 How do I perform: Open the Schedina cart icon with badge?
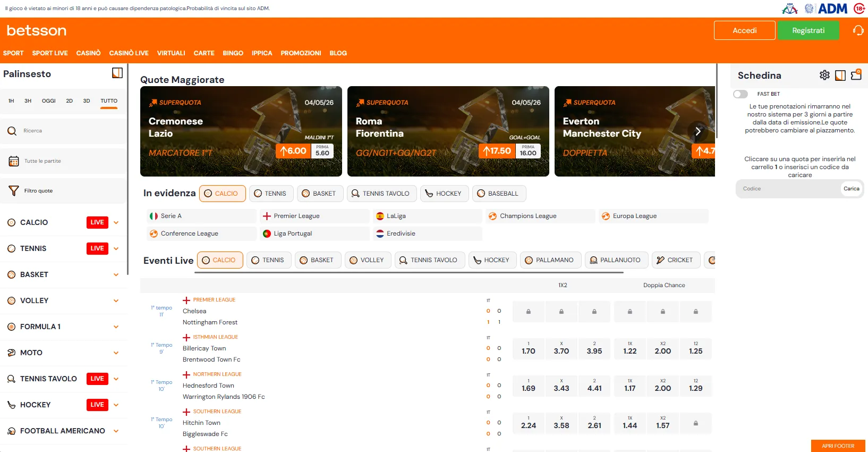[x=856, y=74]
